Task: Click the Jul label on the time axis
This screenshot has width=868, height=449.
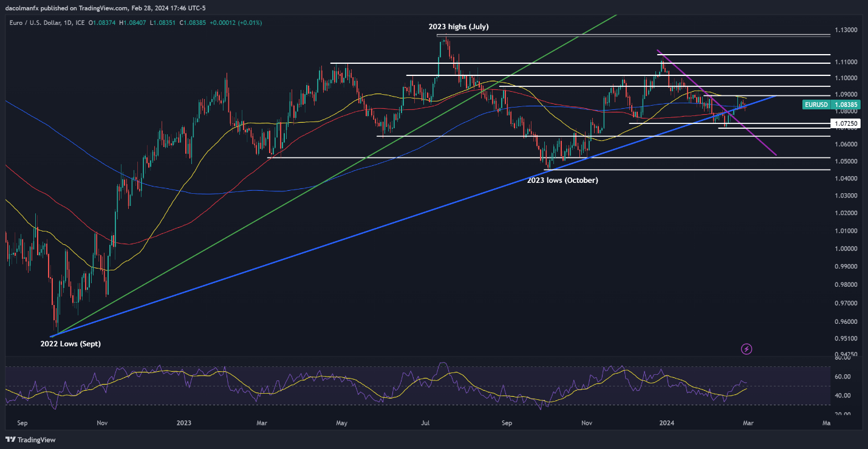Action: pyautogui.click(x=425, y=422)
